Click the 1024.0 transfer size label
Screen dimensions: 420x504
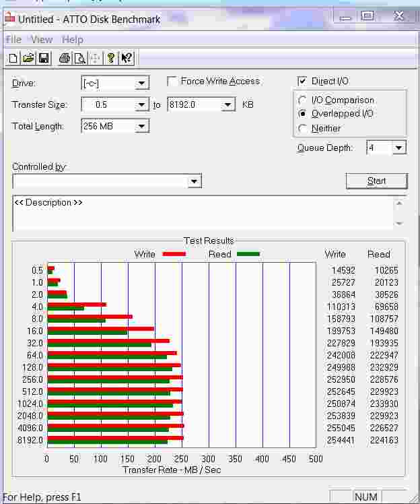point(30,404)
